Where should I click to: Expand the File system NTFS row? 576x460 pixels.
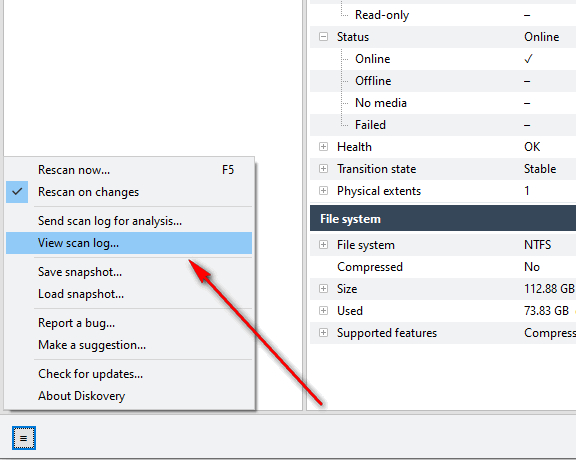(323, 245)
